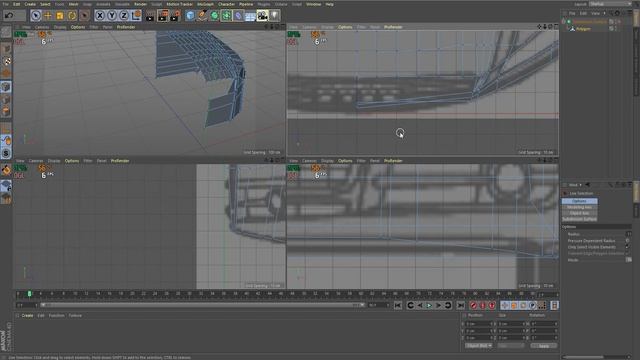Click the purple deformer icon
Image resolution: width=640 pixels, height=360 pixels.
click(x=238, y=16)
